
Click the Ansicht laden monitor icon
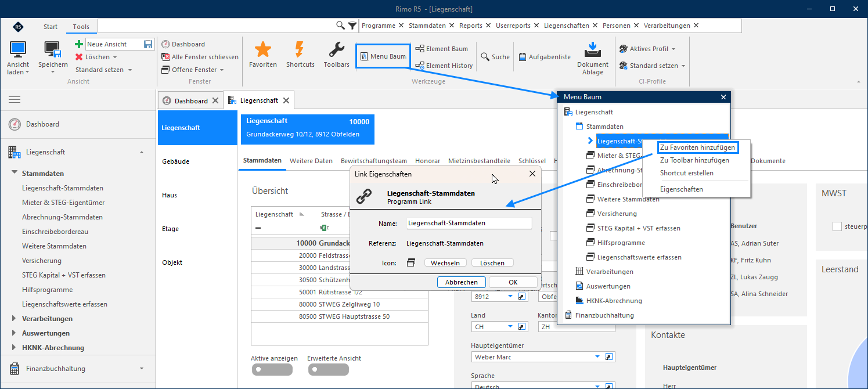19,50
